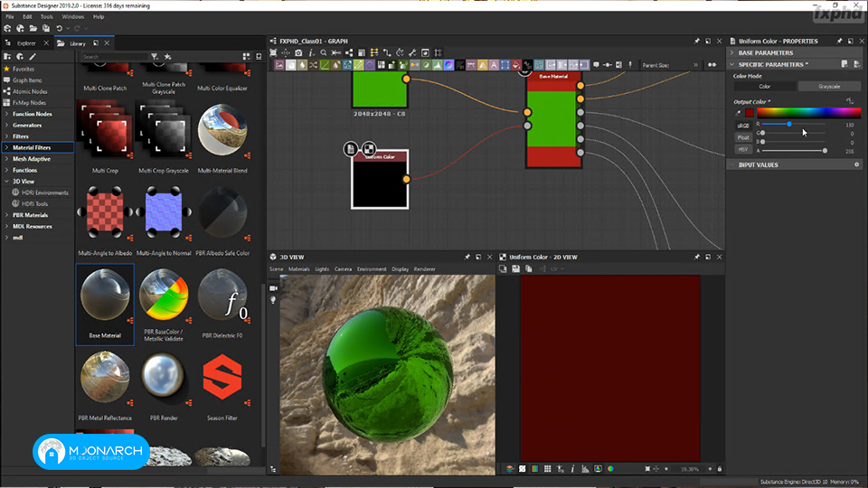Image resolution: width=868 pixels, height=488 pixels.
Task: Open the File menu
Action: (10, 16)
